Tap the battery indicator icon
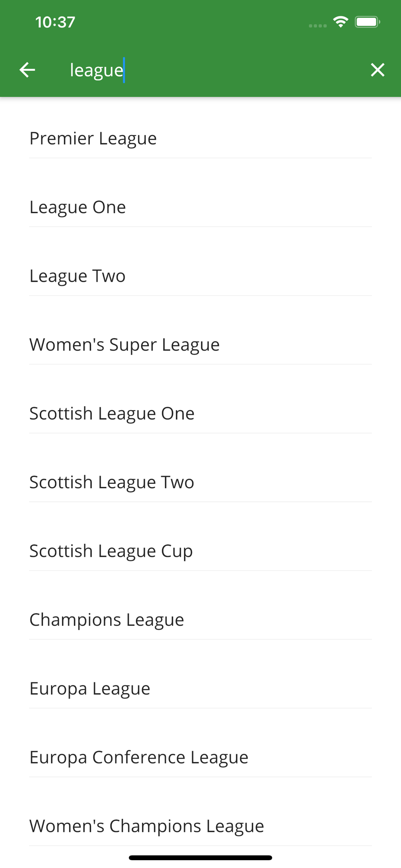401x868 pixels. 368,22
